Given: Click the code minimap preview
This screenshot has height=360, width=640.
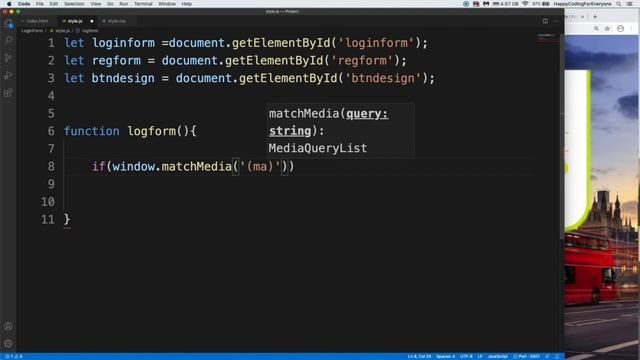Looking at the screenshot, I should point(546,37).
